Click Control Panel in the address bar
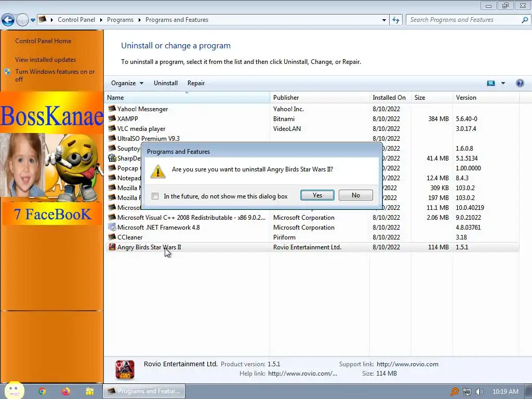 [x=76, y=20]
